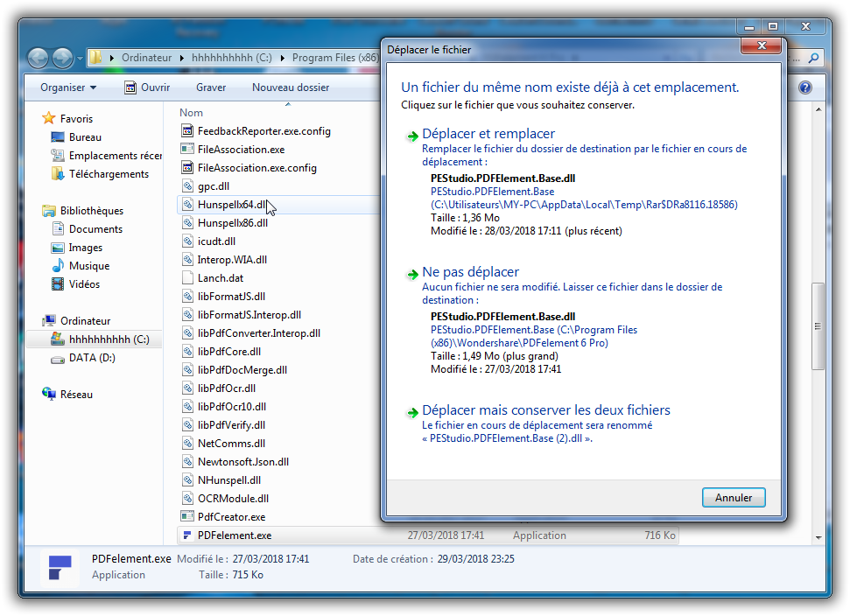Viewport: 850px width, 616px height.
Task: Sort by the Nom column header
Action: coord(191,113)
